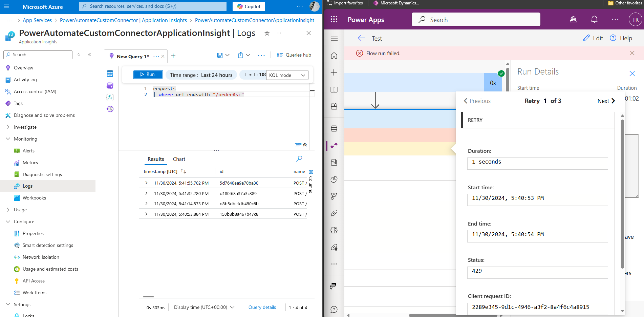Expand the 5:40:53.884 PM result row
Viewport: 644px width, 317px height.
point(146,214)
